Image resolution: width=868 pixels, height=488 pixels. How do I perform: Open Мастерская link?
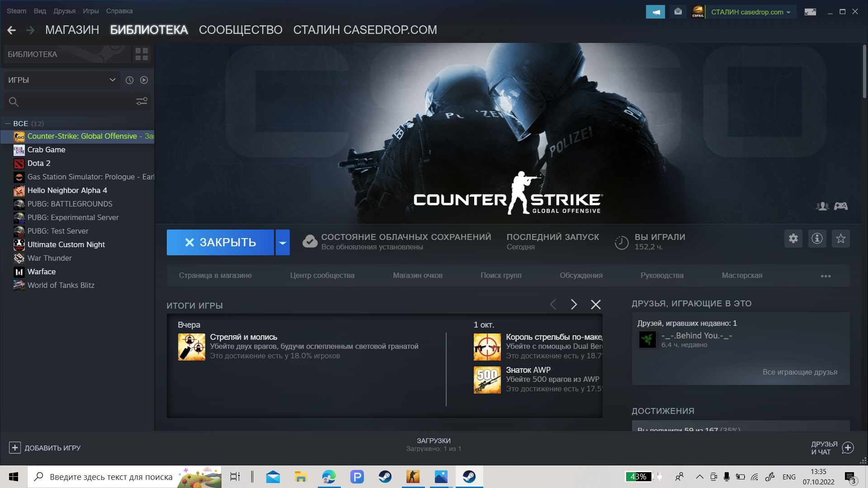[742, 276]
